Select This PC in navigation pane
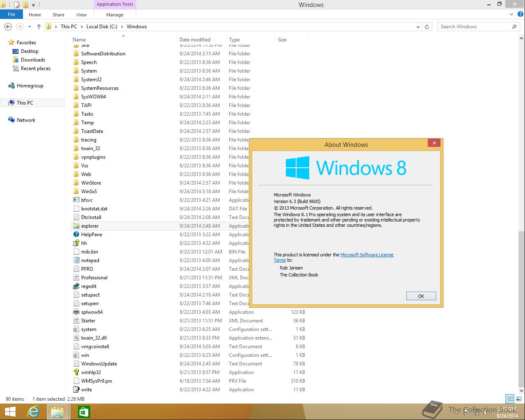 click(x=32, y=103)
